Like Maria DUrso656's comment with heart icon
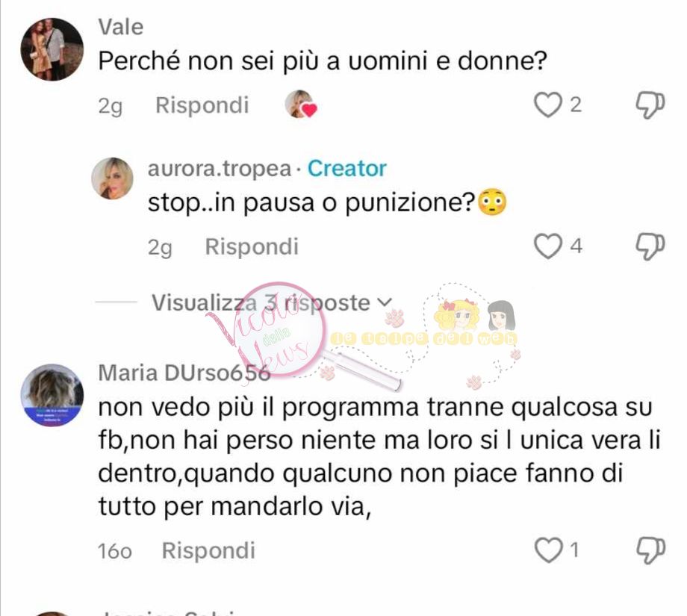This screenshot has height=616, width=687. (x=548, y=550)
